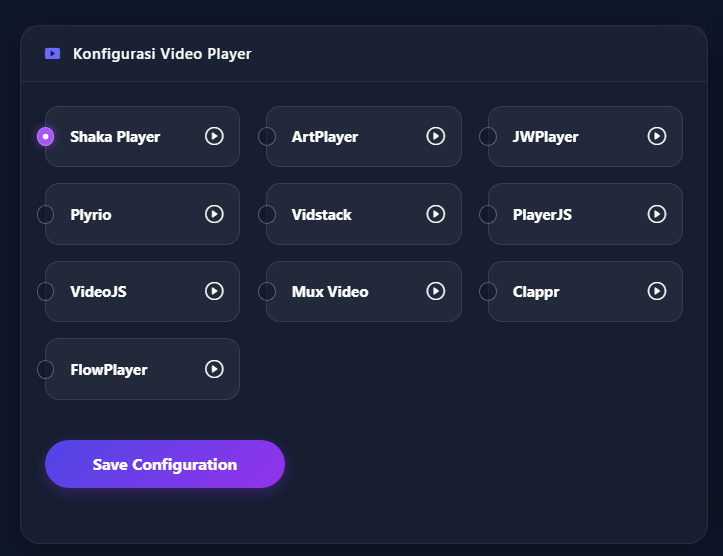Select the ArtPlayer radio button
The image size is (723, 556).
[x=267, y=136]
